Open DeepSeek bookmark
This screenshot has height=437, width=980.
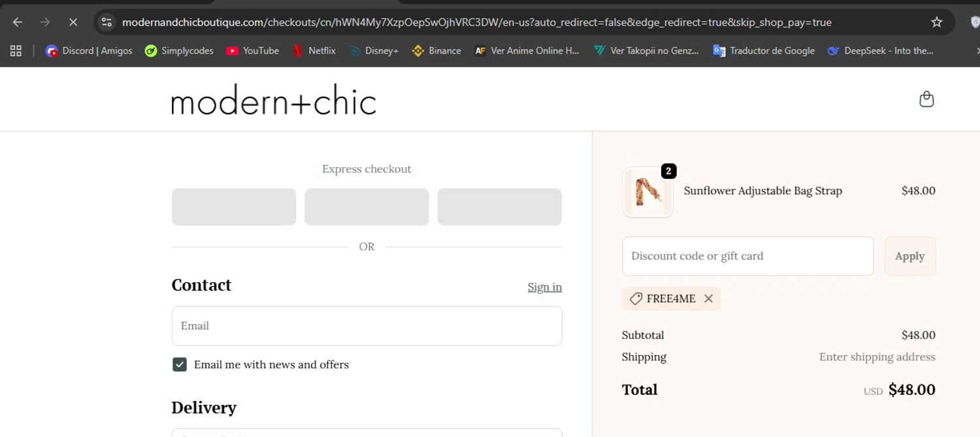tap(880, 50)
